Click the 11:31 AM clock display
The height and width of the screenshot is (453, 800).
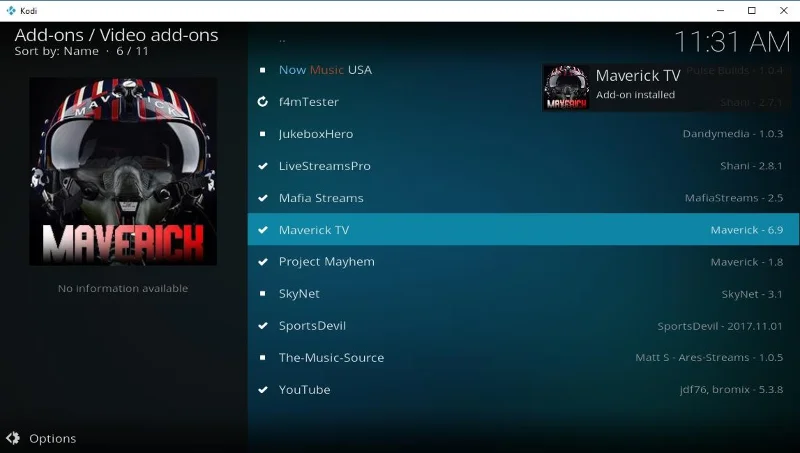tap(732, 42)
